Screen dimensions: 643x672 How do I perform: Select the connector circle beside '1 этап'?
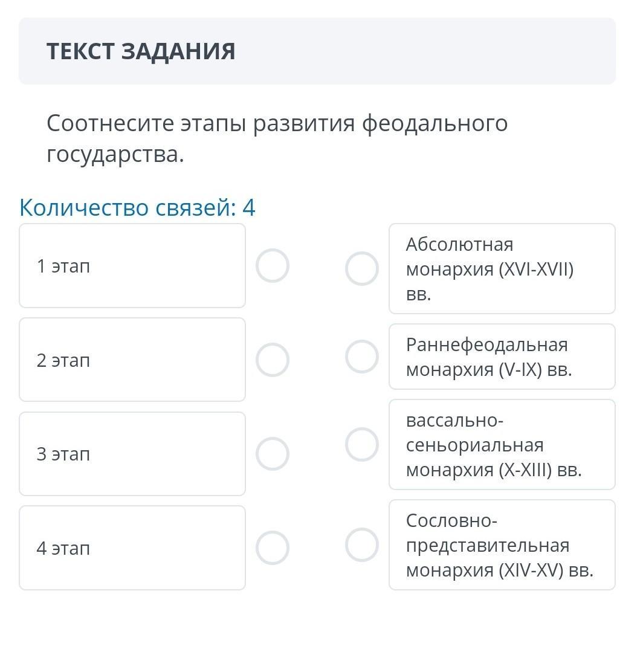tap(273, 266)
